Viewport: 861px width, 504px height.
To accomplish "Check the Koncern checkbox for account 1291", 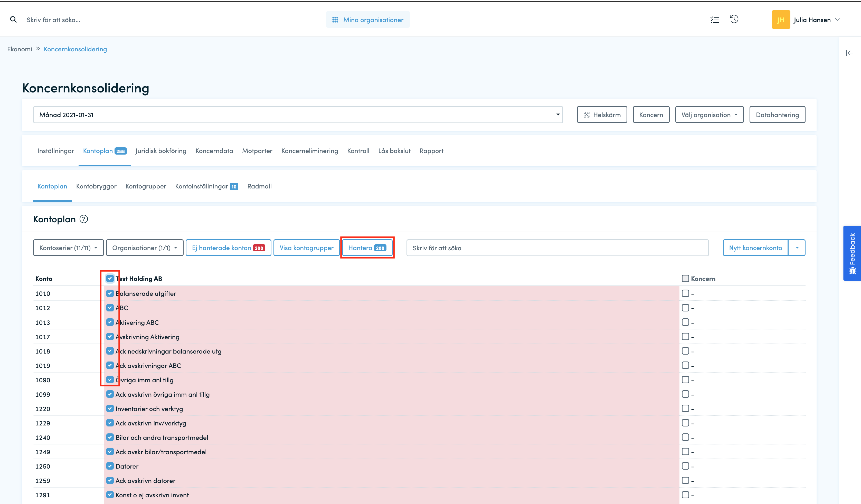I will pyautogui.click(x=685, y=495).
